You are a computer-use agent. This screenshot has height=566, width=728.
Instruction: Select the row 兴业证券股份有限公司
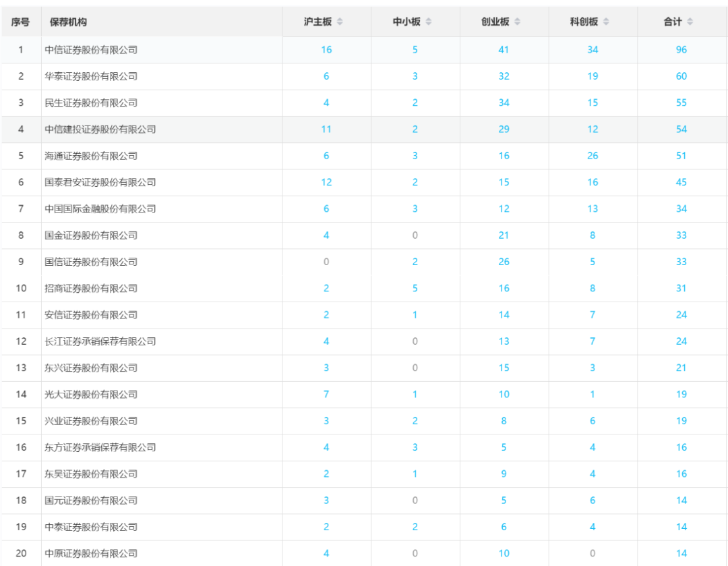(364, 420)
